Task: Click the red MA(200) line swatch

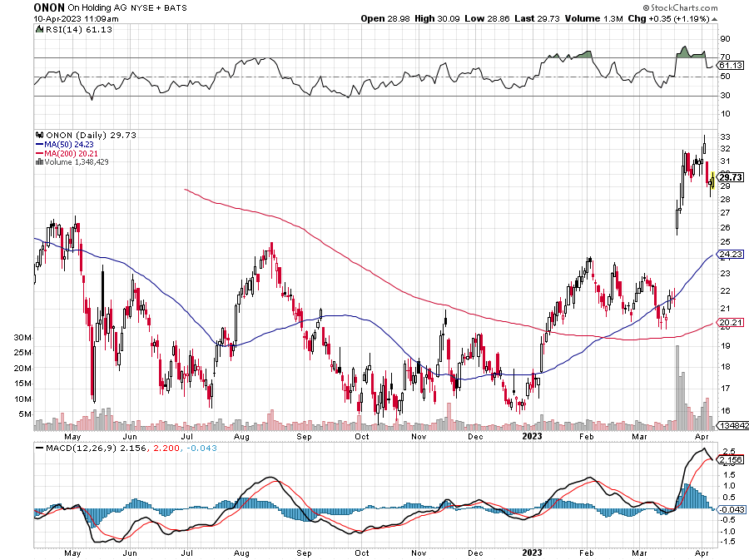Action: (x=40, y=153)
